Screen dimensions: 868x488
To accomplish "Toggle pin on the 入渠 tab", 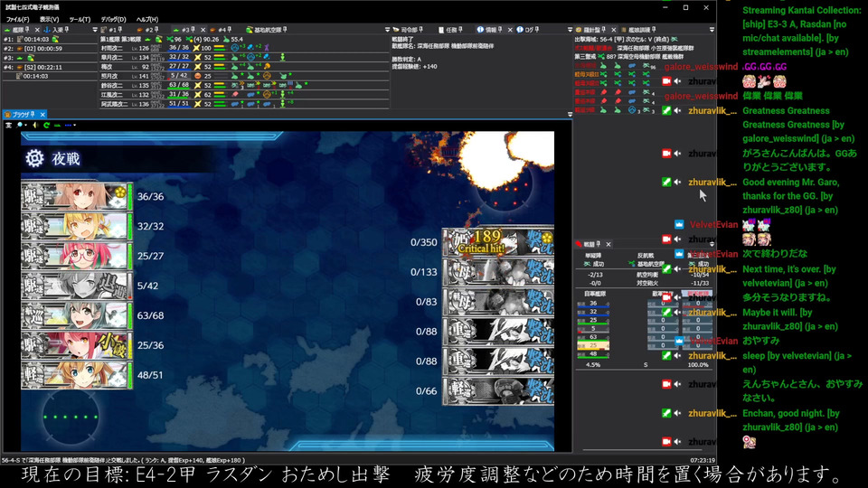I will 67,30.
